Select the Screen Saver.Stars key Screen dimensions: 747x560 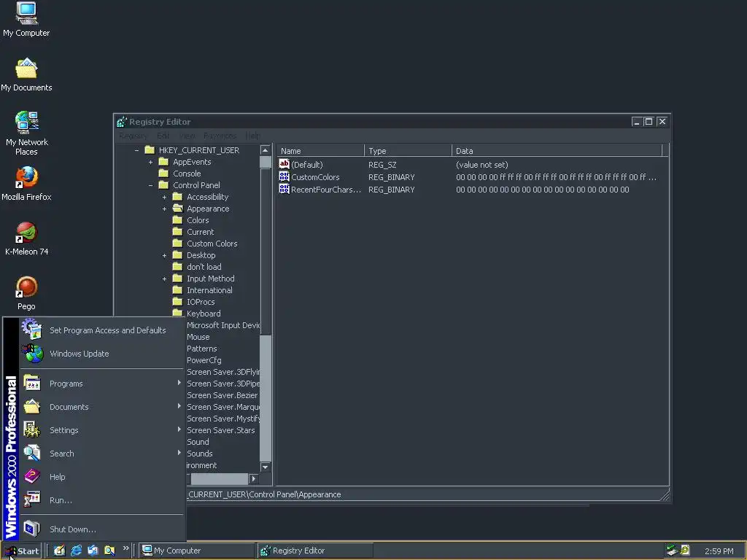[220, 430]
